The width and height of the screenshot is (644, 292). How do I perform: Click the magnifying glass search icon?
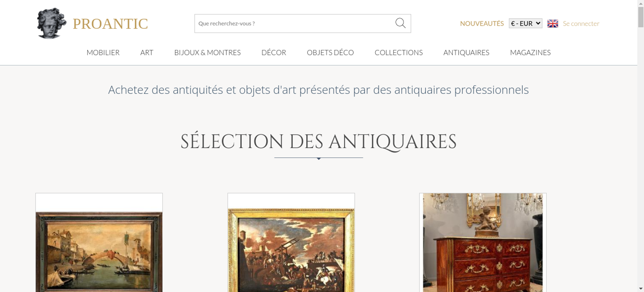pos(400,23)
